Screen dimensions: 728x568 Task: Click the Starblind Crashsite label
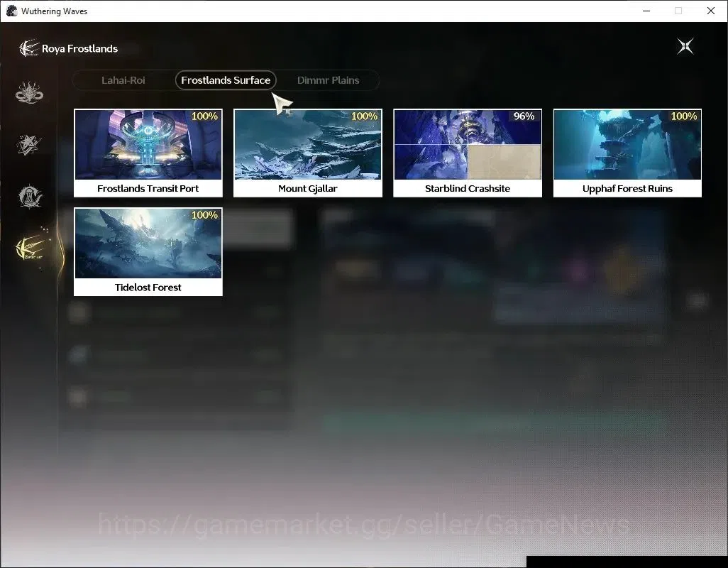(x=468, y=189)
